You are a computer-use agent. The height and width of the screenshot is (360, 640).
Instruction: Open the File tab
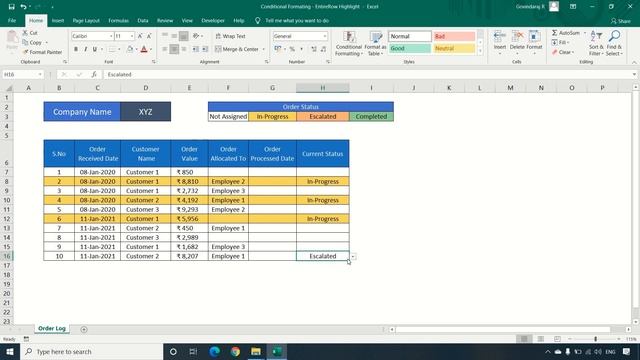click(x=12, y=20)
